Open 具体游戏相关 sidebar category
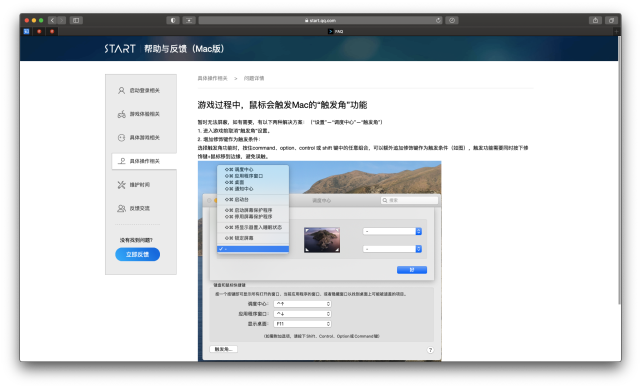The height and width of the screenshot is (388, 641). [141, 138]
